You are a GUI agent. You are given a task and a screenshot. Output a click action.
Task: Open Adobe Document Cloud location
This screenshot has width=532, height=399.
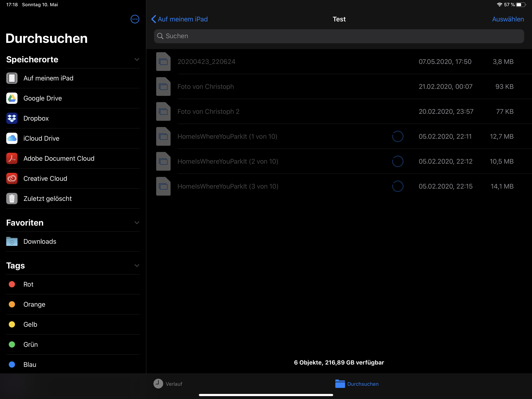point(59,158)
